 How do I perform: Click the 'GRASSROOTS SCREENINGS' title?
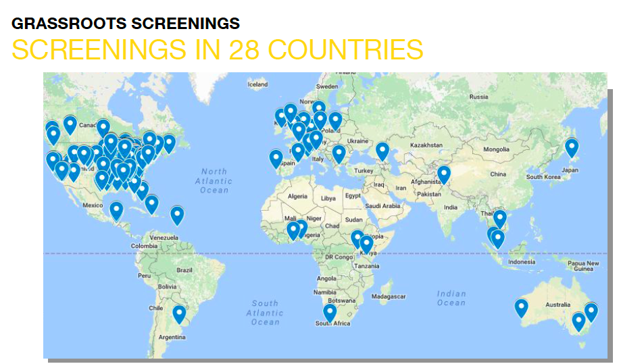pos(126,24)
